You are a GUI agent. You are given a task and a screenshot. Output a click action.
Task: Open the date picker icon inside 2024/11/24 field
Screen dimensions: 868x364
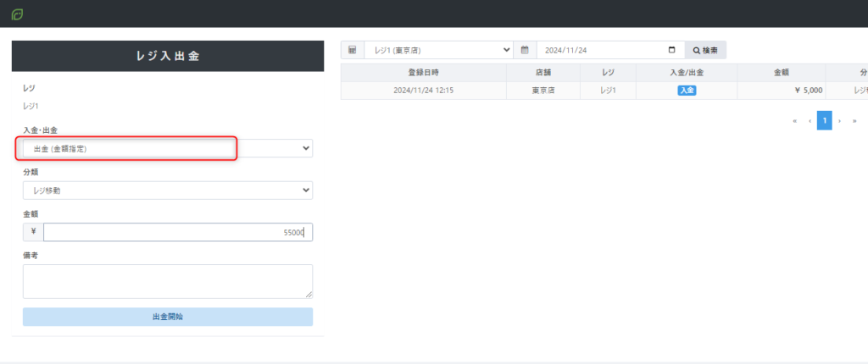(x=672, y=50)
